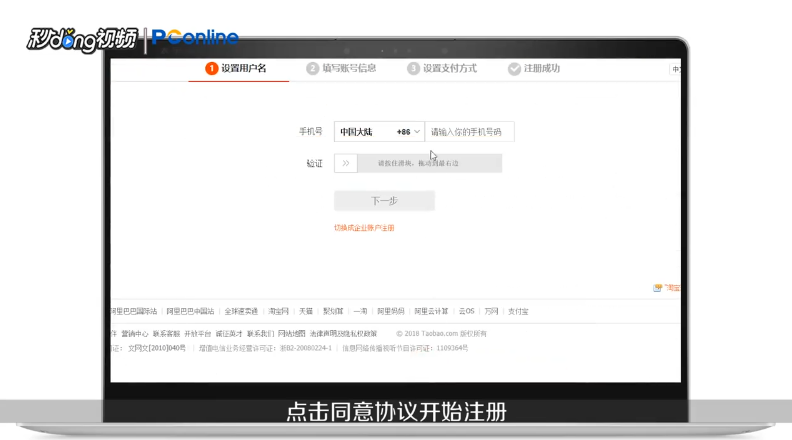Click the 文网文[2010]040号 license text
The image size is (792, 440).
[x=157, y=349]
